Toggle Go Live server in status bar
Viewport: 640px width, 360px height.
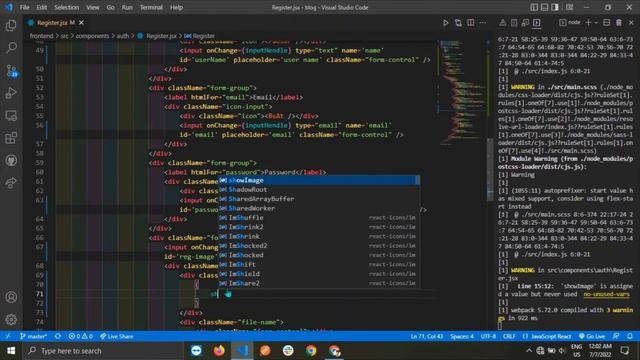[592, 336]
